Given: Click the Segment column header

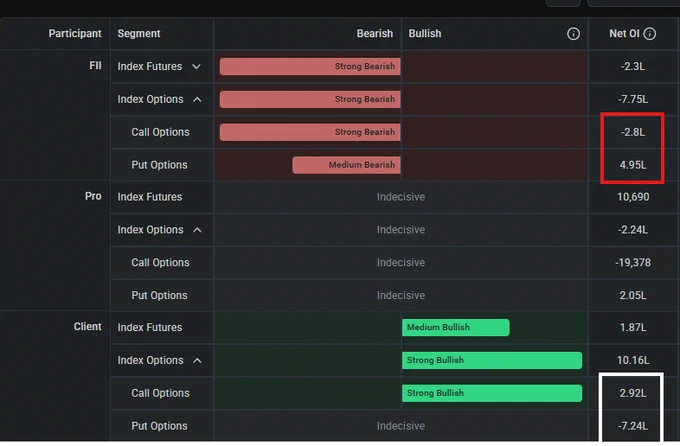Looking at the screenshot, I should click(139, 33).
